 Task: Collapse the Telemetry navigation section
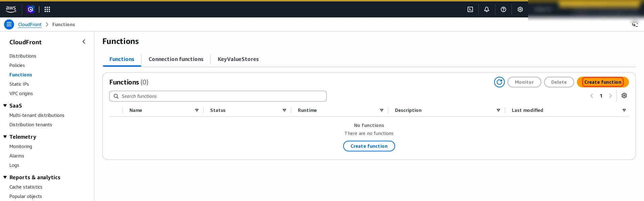coord(5,137)
